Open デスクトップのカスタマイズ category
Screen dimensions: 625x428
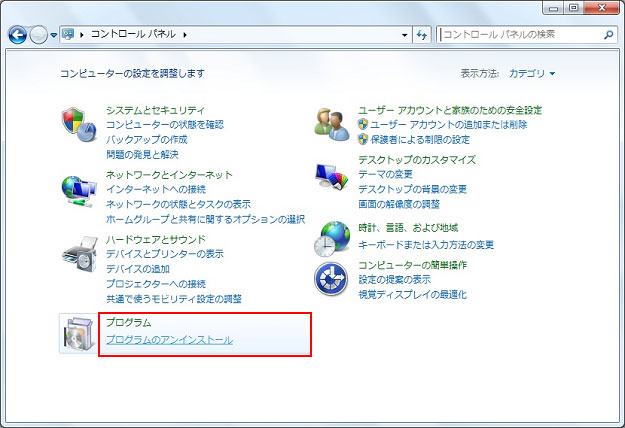(417, 160)
